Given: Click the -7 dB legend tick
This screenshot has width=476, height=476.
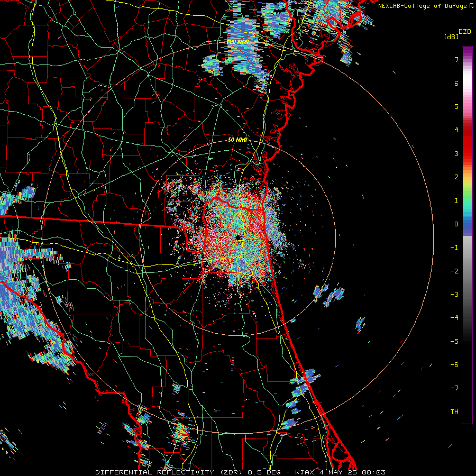Looking at the screenshot, I should click(x=454, y=388).
